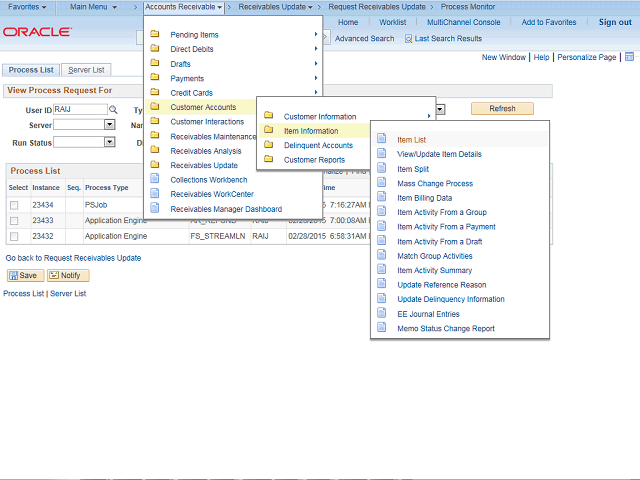Click the page icon beside Memo Status Change Report

tap(382, 327)
